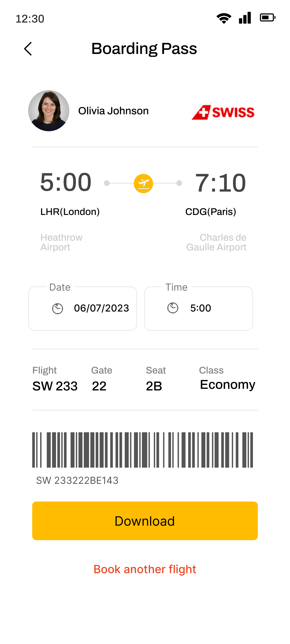Image resolution: width=290 pixels, height=644 pixels.
Task: Tap the flight number SW 233
Action: click(55, 386)
